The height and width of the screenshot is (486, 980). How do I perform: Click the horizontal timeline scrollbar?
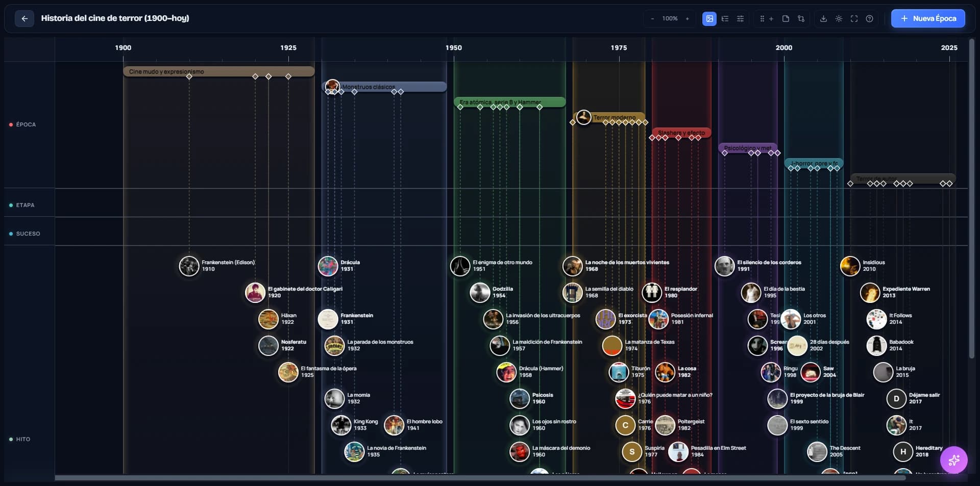point(480,478)
